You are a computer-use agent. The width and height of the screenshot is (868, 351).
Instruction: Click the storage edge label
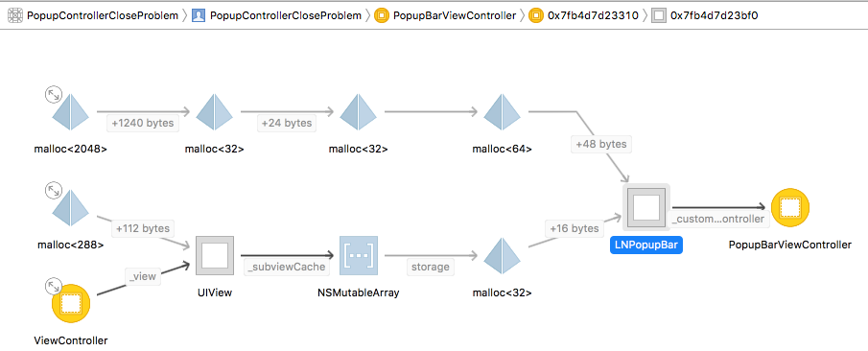(430, 267)
